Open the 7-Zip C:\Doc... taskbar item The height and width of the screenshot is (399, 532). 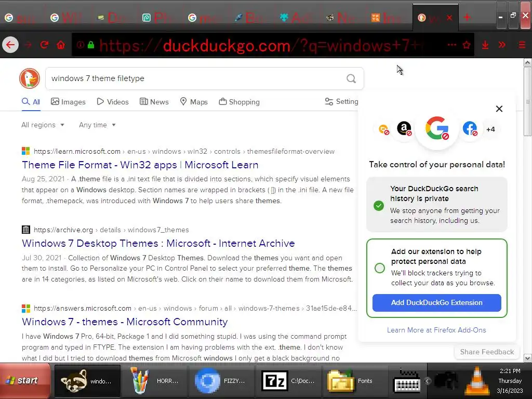pos(288,381)
